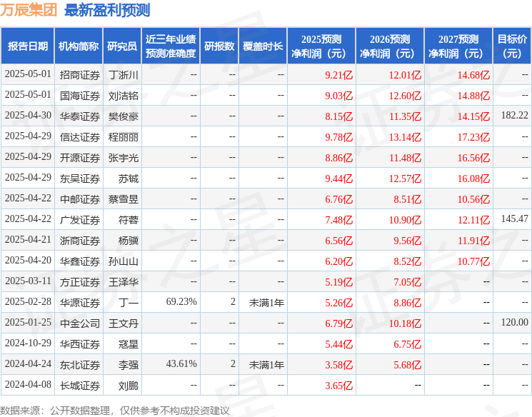Select the 浙商证券 institution cell

coord(80,241)
